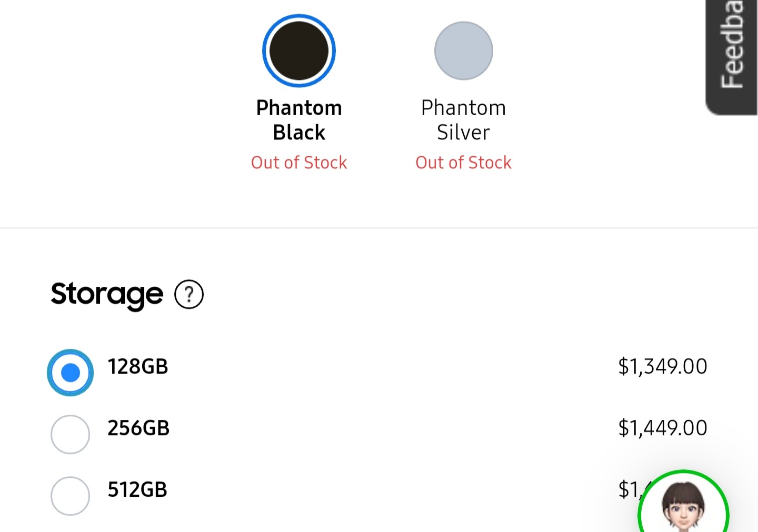This screenshot has width=758, height=532.
Task: Pick the 256GB storage radio button
Action: (70, 434)
